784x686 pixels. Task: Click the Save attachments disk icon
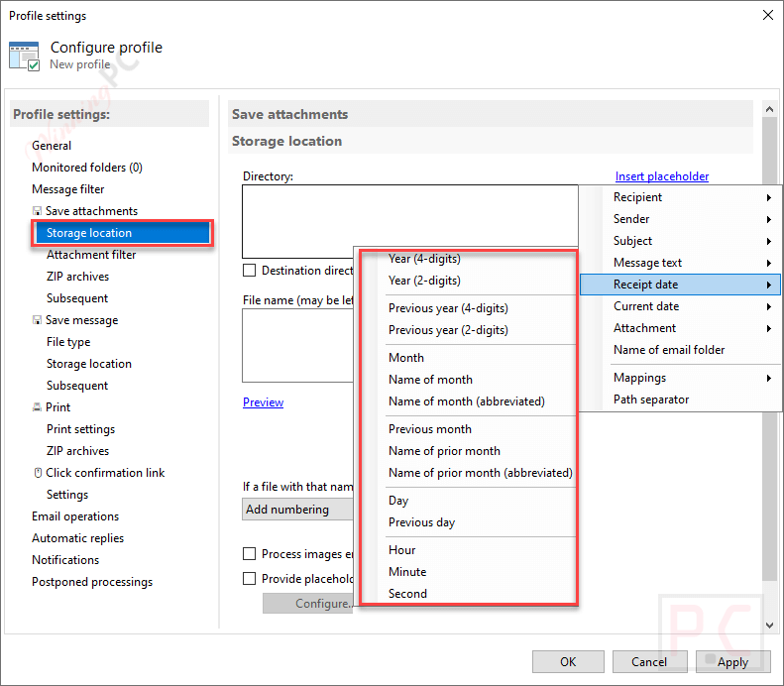pyautogui.click(x=37, y=211)
